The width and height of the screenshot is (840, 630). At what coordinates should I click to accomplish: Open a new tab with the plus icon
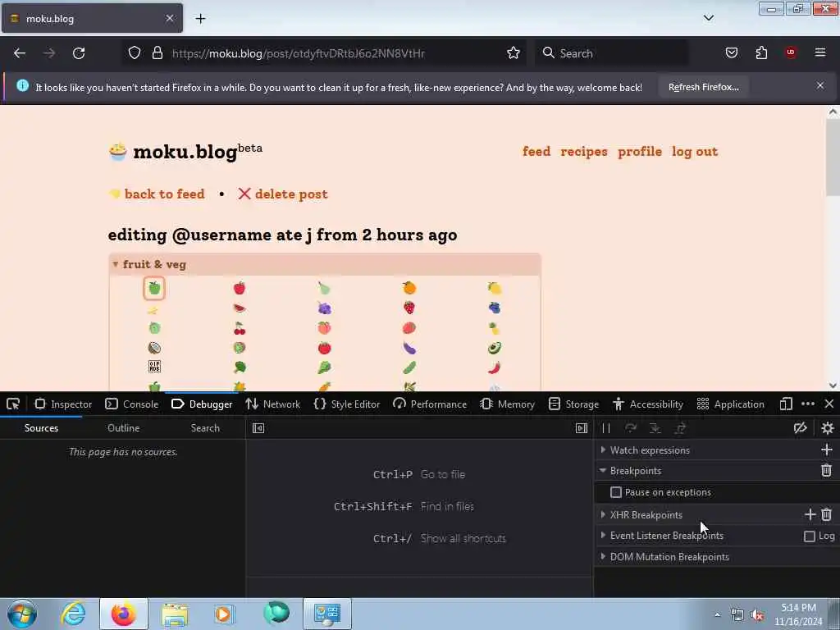tap(200, 19)
